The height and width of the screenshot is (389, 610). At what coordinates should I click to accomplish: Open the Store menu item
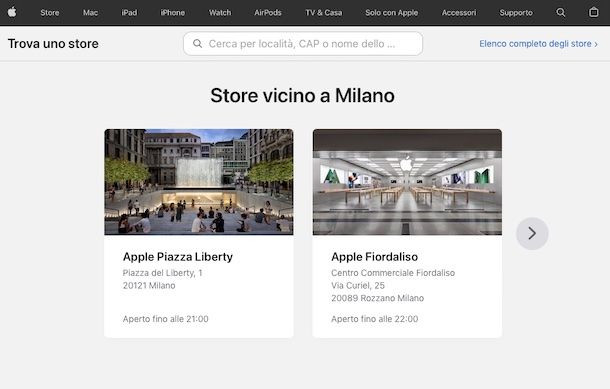50,13
